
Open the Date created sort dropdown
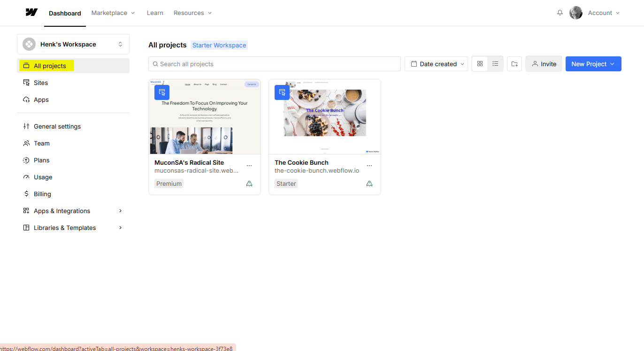(436, 64)
